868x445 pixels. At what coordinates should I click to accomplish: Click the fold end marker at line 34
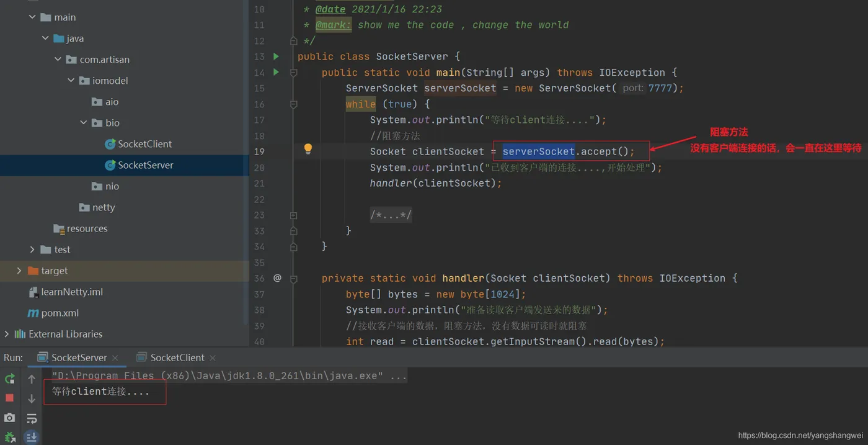tap(294, 246)
